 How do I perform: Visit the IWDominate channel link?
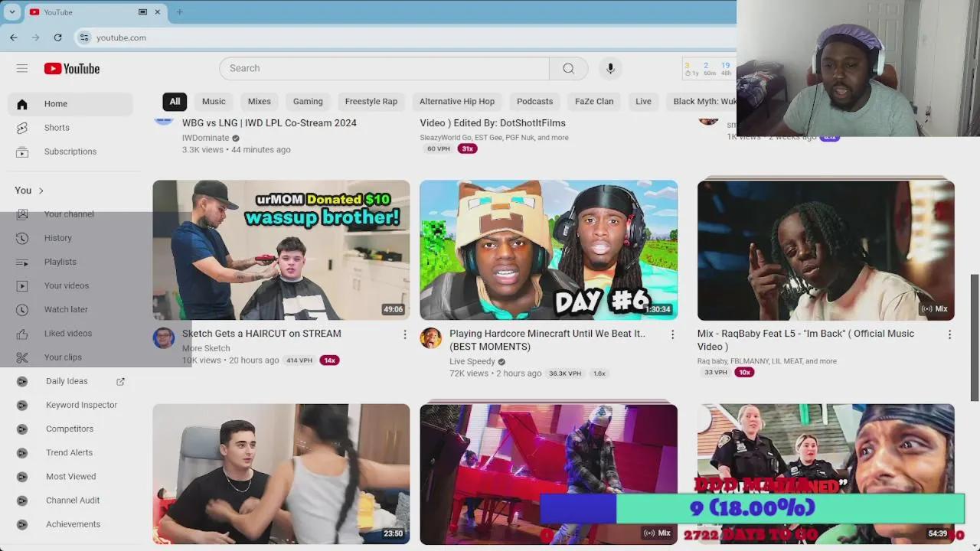tap(205, 138)
